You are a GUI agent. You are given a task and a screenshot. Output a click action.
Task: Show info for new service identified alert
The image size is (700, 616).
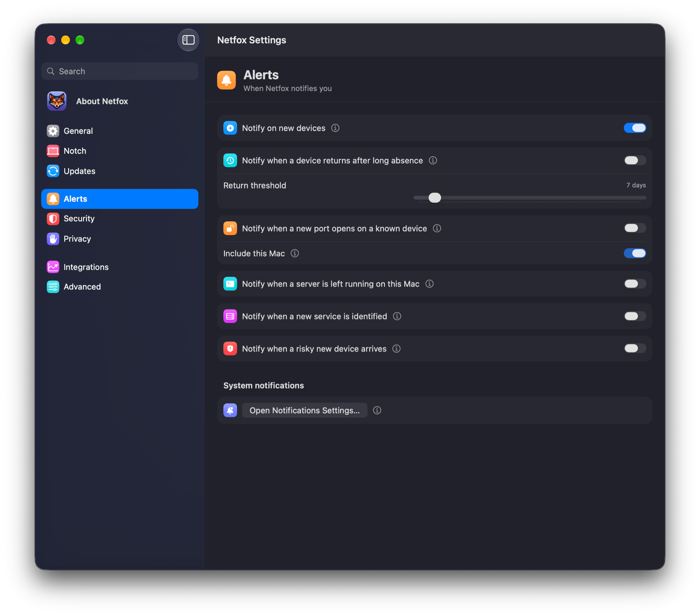coord(397,316)
